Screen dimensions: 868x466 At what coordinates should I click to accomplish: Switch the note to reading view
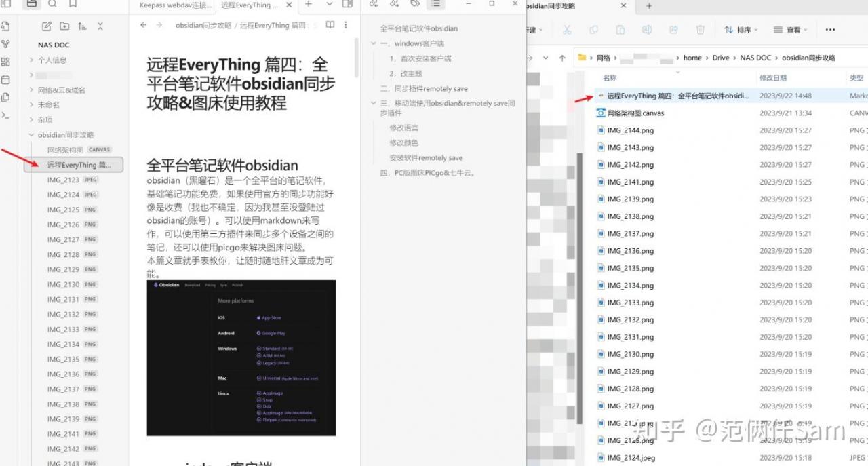click(x=330, y=25)
